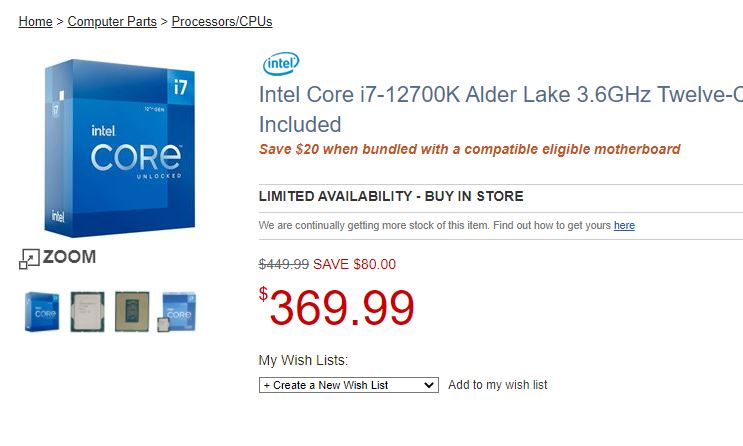Go to Home in breadcrumb
The width and height of the screenshot is (743, 446).
point(35,21)
